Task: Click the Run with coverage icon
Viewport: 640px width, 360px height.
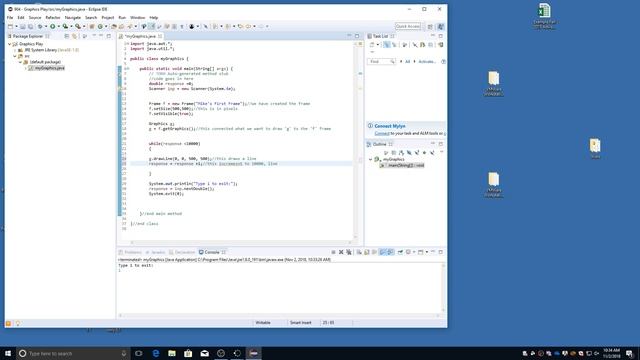Action: click(x=65, y=27)
